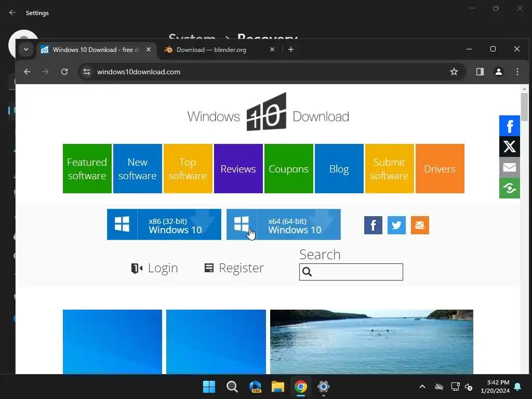Go back in Settings window
Image resolution: width=532 pixels, height=399 pixels.
click(12, 12)
